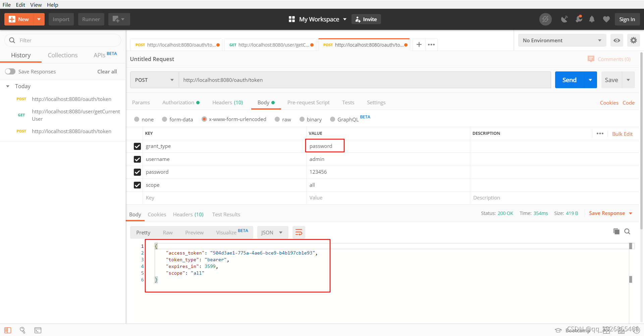Copy response body to clipboard icon

point(616,231)
